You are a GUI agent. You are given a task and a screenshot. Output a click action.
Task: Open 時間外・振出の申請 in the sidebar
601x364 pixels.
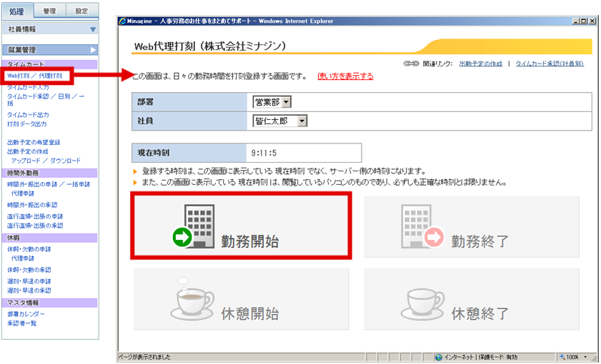pos(32,184)
